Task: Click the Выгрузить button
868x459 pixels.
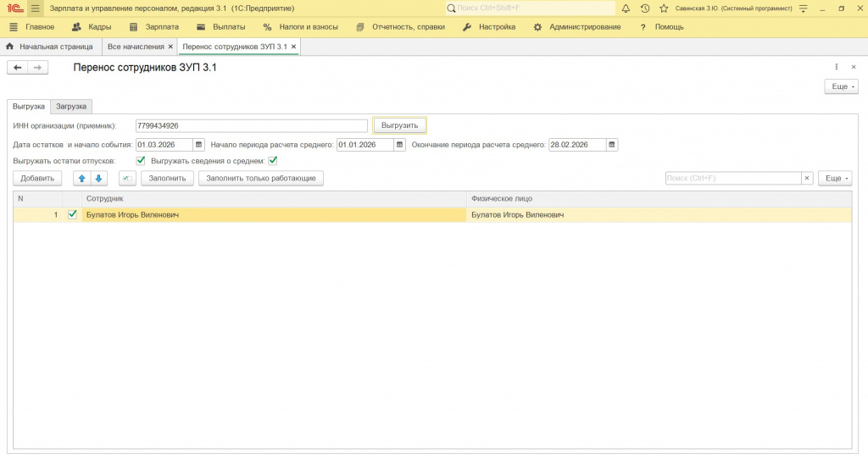Action: [400, 125]
